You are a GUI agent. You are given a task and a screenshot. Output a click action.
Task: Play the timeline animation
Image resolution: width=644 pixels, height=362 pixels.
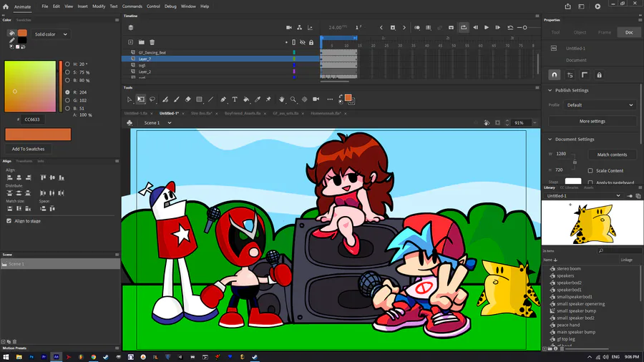487,27
